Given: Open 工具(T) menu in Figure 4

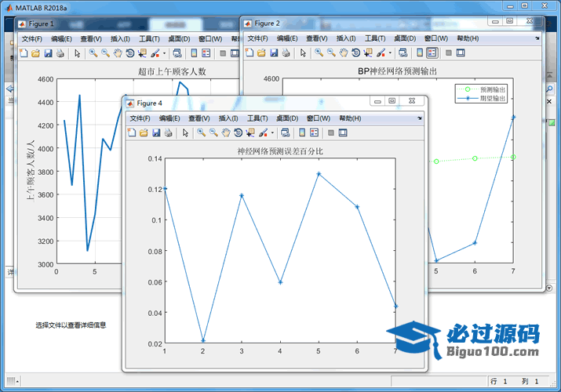Looking at the screenshot, I should pyautogui.click(x=257, y=118).
